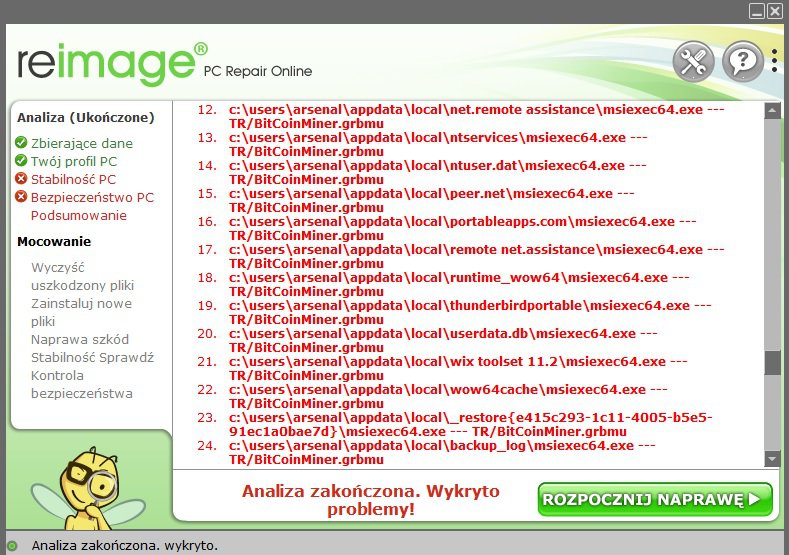Minimize the Reimage window
This screenshot has height=555, width=789.
pyautogui.click(x=757, y=11)
